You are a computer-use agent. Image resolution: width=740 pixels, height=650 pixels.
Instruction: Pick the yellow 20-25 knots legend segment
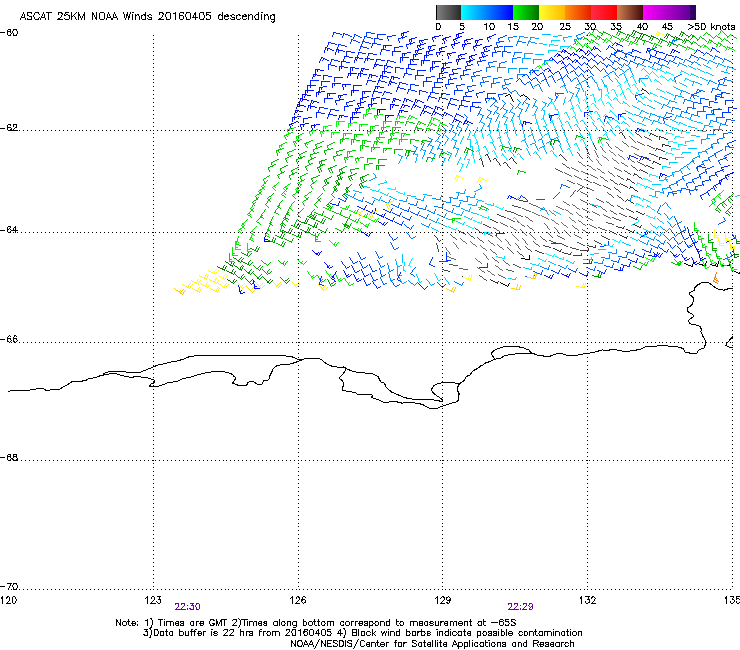click(x=552, y=12)
